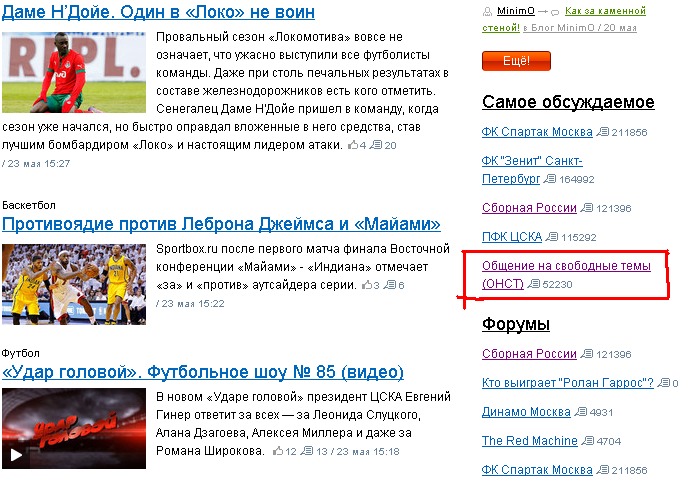This screenshot has height=482, width=695.
Task: Click like icon showing 12 on video article
Action: [x=278, y=451]
